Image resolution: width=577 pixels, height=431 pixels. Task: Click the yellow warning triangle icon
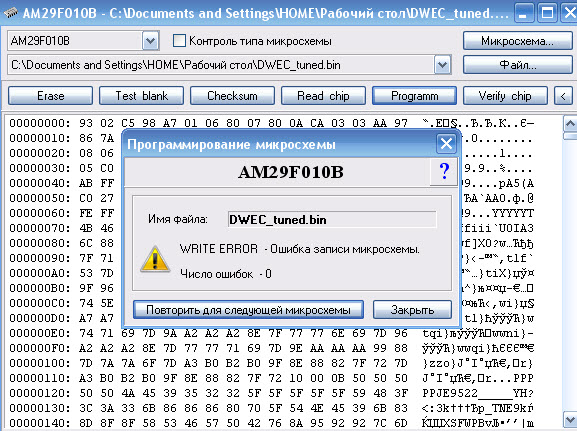(x=155, y=259)
